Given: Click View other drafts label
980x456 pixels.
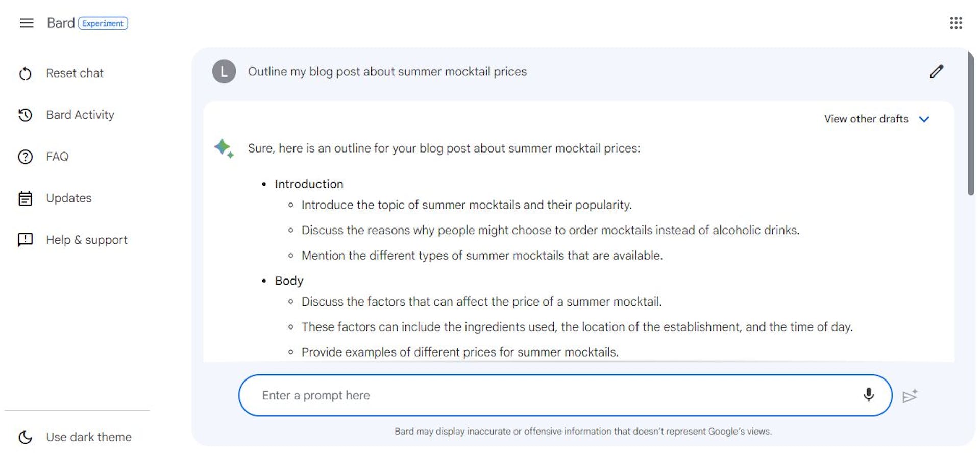Looking at the screenshot, I should tap(866, 119).
